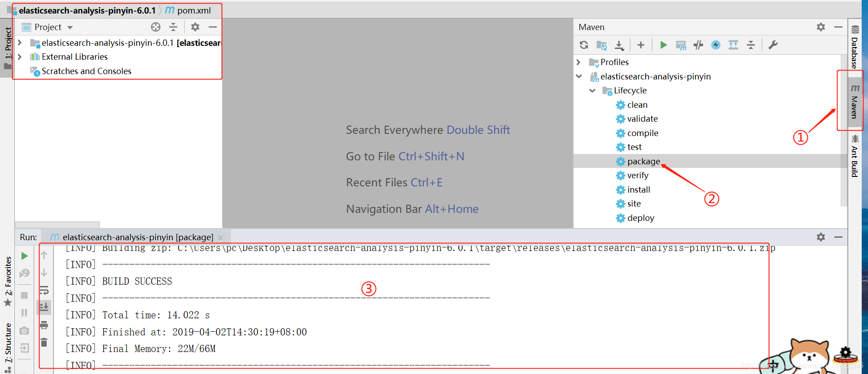Hide the Run tool window

(x=838, y=237)
